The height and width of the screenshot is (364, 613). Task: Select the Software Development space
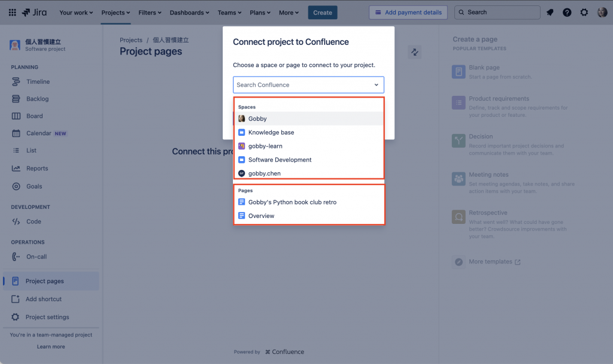tap(309, 159)
